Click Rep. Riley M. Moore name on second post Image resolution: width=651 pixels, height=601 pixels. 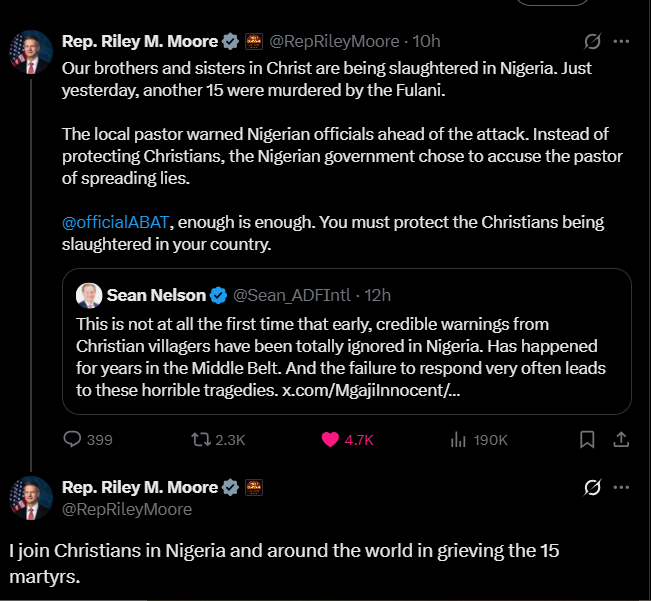coord(139,487)
